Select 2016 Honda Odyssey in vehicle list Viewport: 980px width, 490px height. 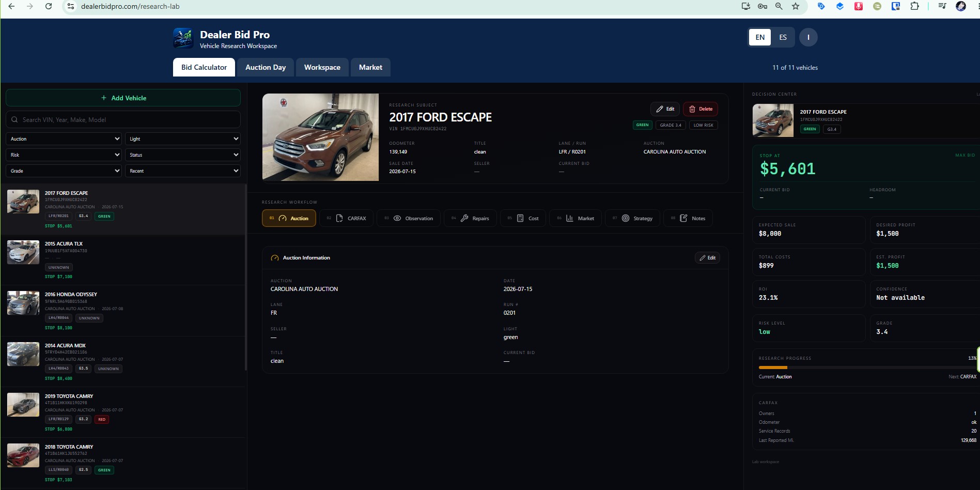click(123, 311)
